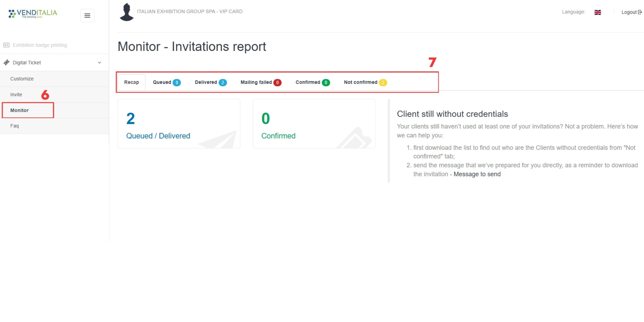Screen dimensions: 644x322
Task: Open the Customize menu item
Action: coord(22,79)
